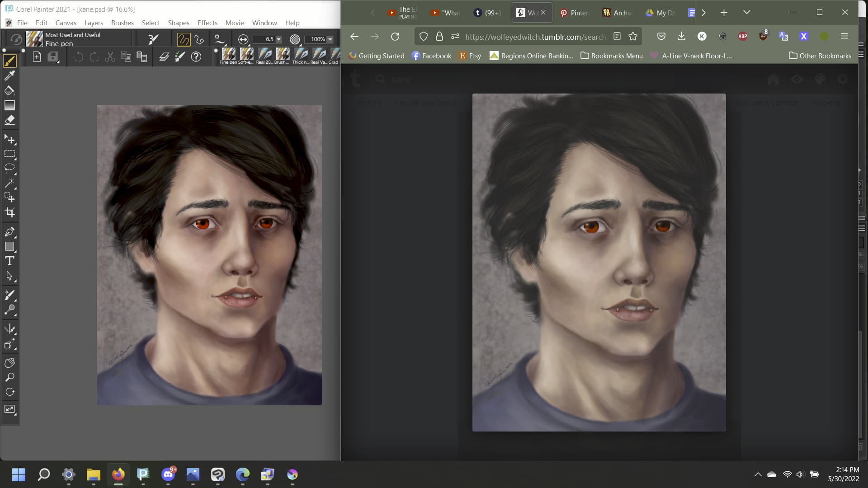Select the Eraser tool

9,120
